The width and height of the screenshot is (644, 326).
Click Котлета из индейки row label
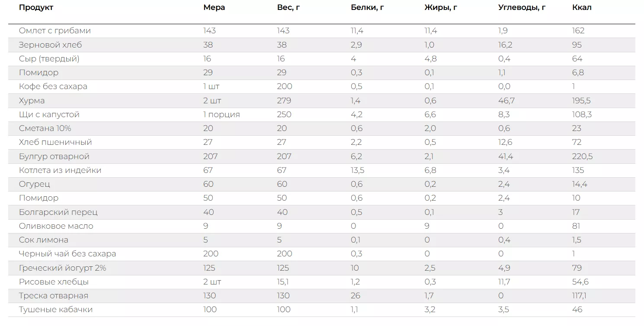(x=60, y=170)
